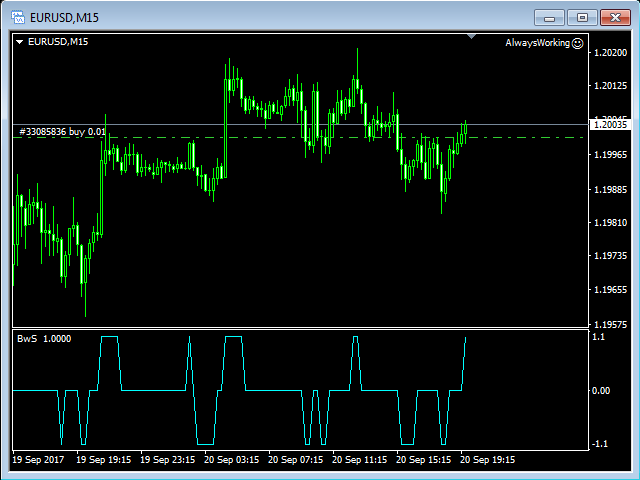Click the BwS 1.0000 indicator label
Viewport: 640px width, 480px height.
pyautogui.click(x=44, y=339)
